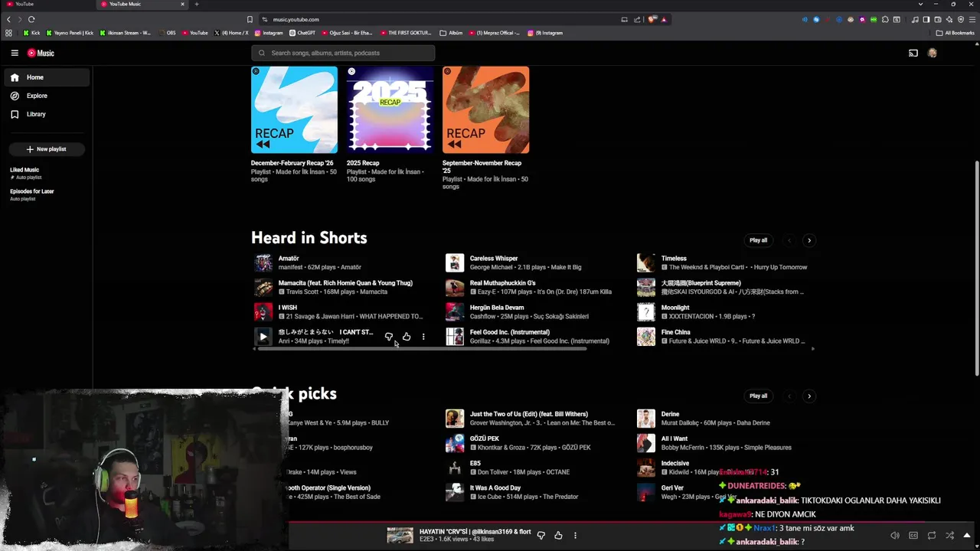Viewport: 980px width, 551px height.
Task: Dislike the Anri song in Heard in Shorts
Action: click(x=389, y=337)
